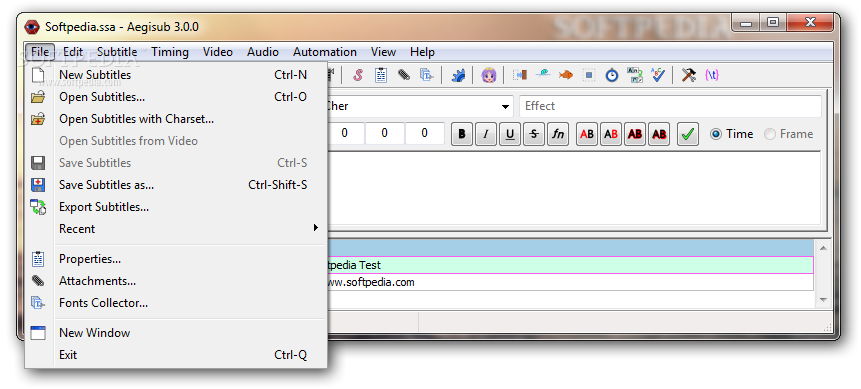This screenshot has width=861, height=389.
Task: Open the Help menu
Action: (422, 52)
